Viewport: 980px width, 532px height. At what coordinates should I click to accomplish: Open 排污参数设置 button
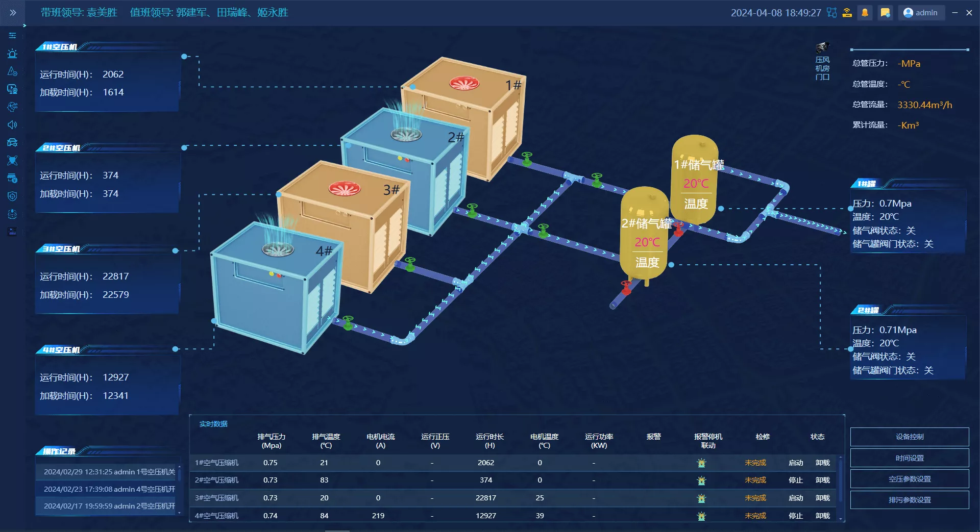910,500
